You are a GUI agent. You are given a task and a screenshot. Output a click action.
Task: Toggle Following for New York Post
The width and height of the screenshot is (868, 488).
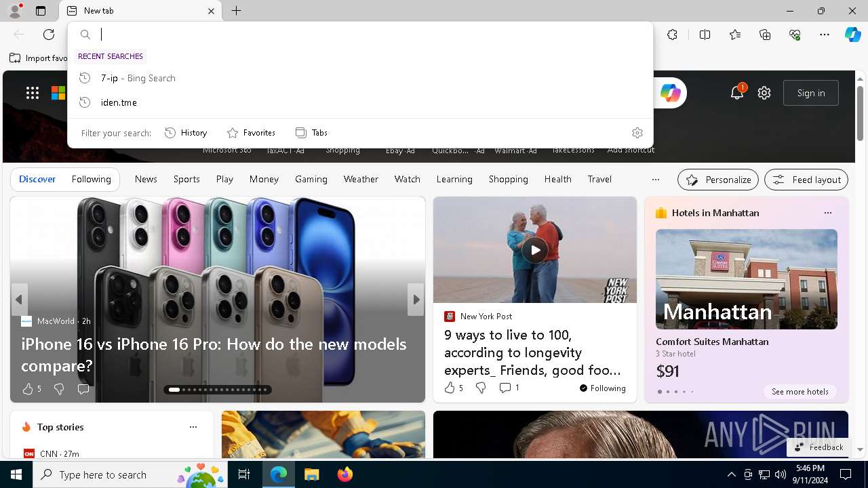click(x=603, y=388)
